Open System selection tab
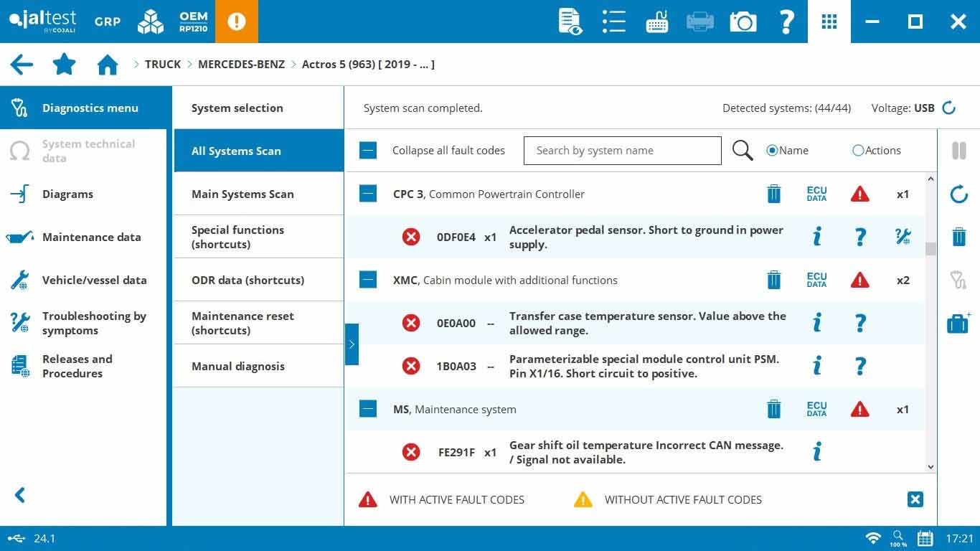This screenshot has height=551, width=980. (259, 108)
